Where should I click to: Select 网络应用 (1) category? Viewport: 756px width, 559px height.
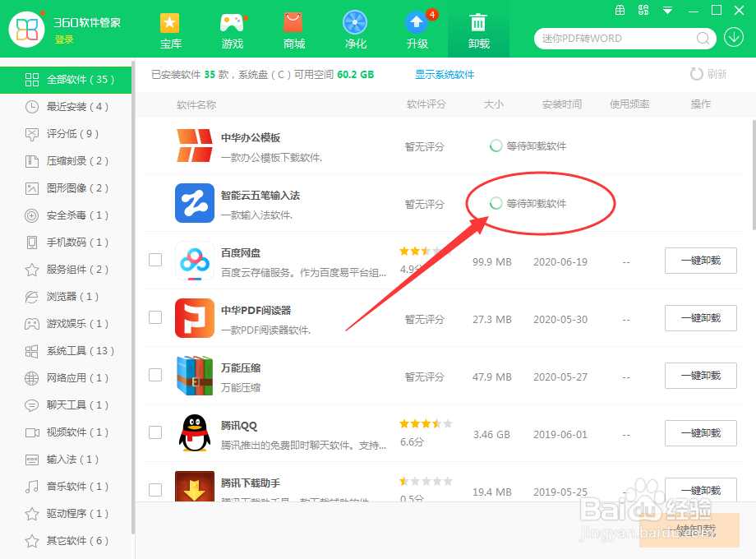click(x=66, y=377)
